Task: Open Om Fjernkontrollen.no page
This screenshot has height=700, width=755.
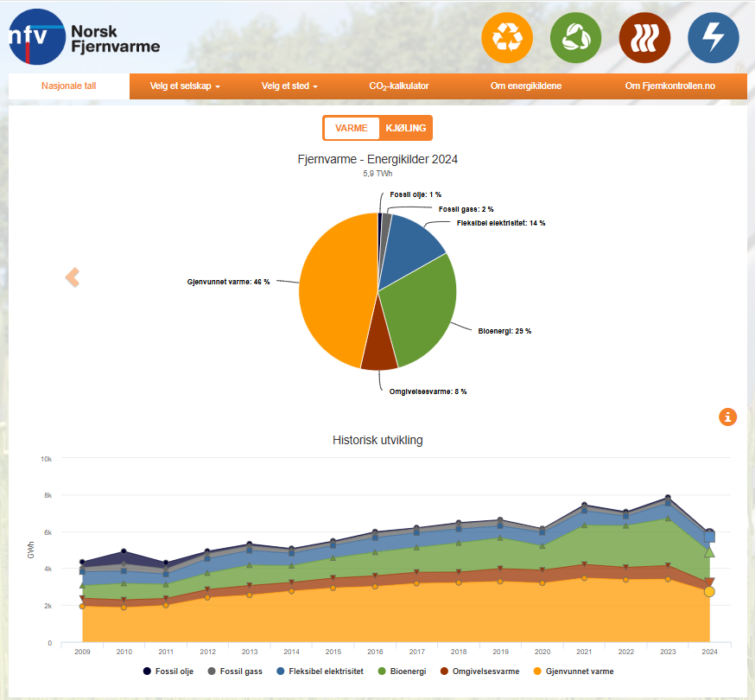Action: tap(682, 86)
